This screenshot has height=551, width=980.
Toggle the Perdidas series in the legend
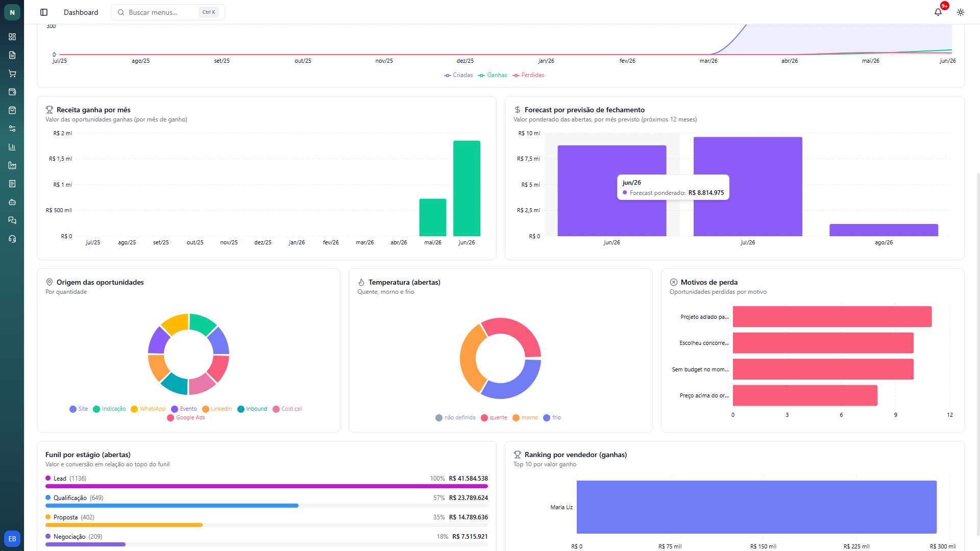point(528,75)
